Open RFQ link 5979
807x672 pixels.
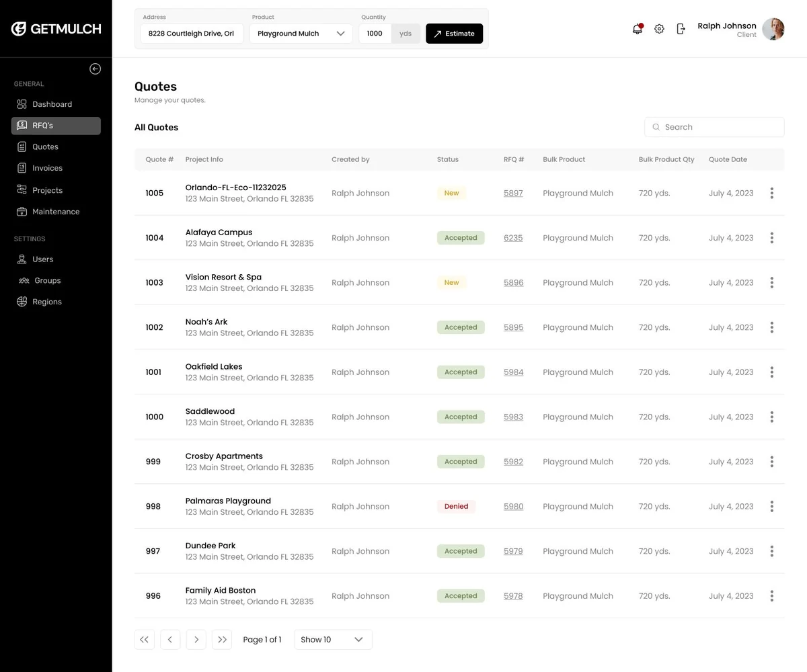(x=513, y=551)
